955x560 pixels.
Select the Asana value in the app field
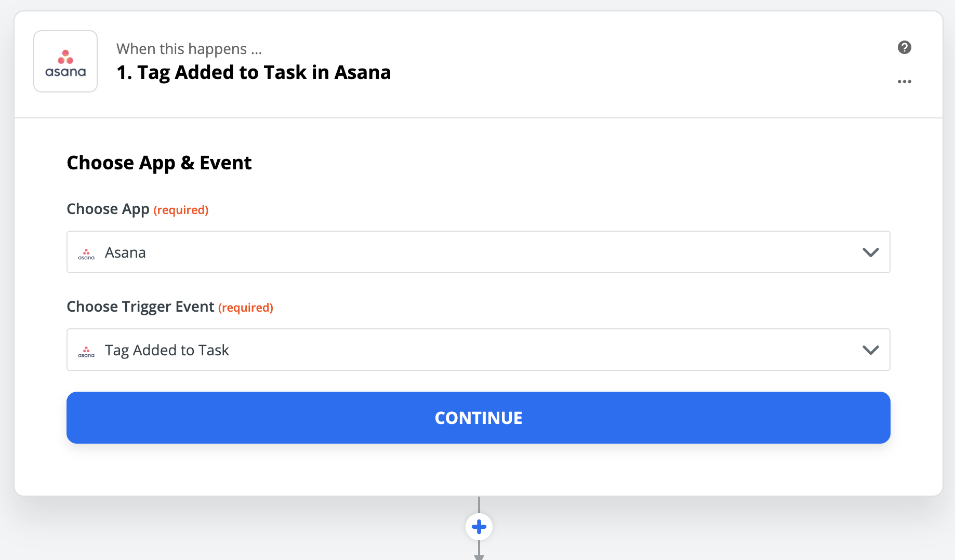(x=125, y=252)
